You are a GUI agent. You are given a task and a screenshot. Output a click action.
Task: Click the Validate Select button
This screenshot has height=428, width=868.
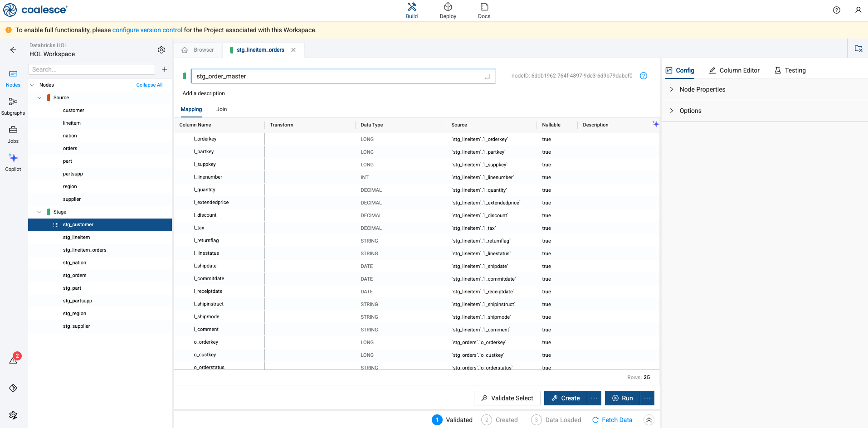click(x=507, y=398)
